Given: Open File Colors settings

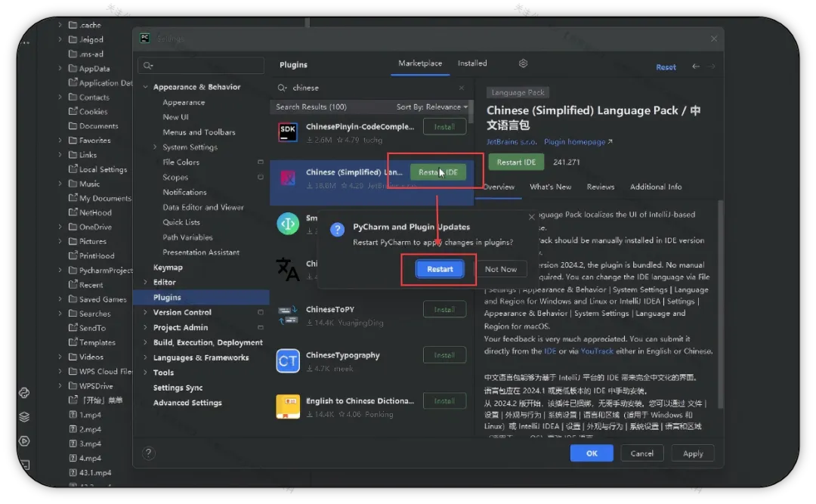Looking at the screenshot, I should [x=181, y=162].
